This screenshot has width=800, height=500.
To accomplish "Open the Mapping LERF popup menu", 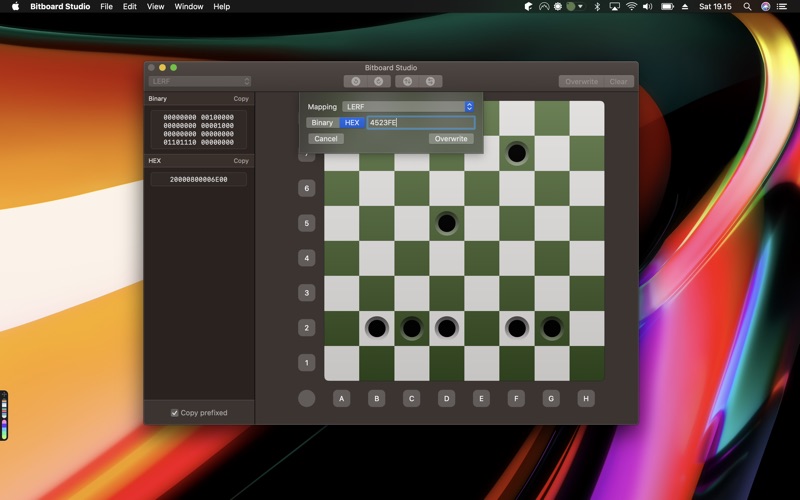I will pyautogui.click(x=408, y=107).
